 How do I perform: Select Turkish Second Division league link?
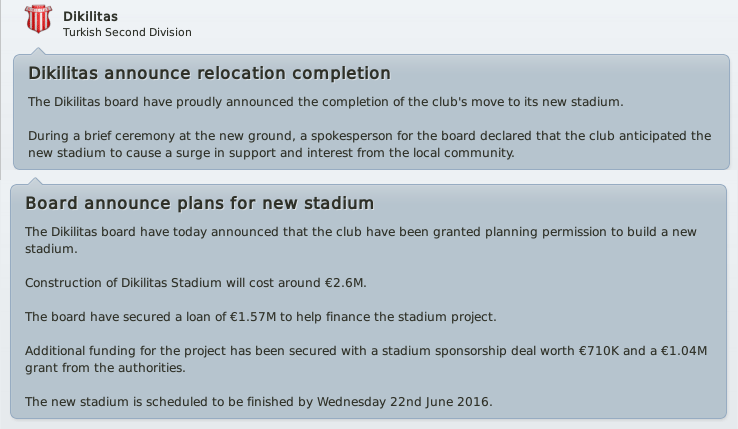[127, 32]
